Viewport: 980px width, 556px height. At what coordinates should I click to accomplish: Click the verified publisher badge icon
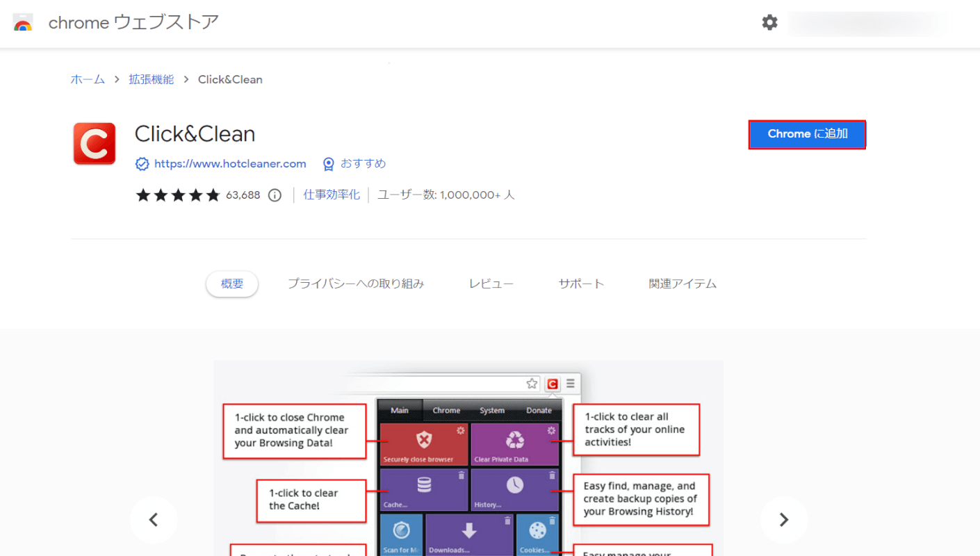(x=142, y=164)
